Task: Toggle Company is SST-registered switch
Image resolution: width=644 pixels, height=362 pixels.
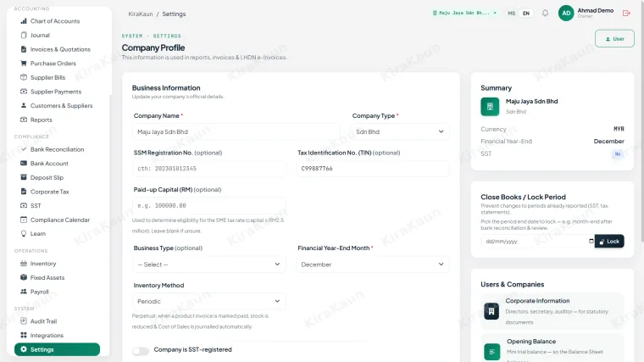Action: tap(141, 350)
